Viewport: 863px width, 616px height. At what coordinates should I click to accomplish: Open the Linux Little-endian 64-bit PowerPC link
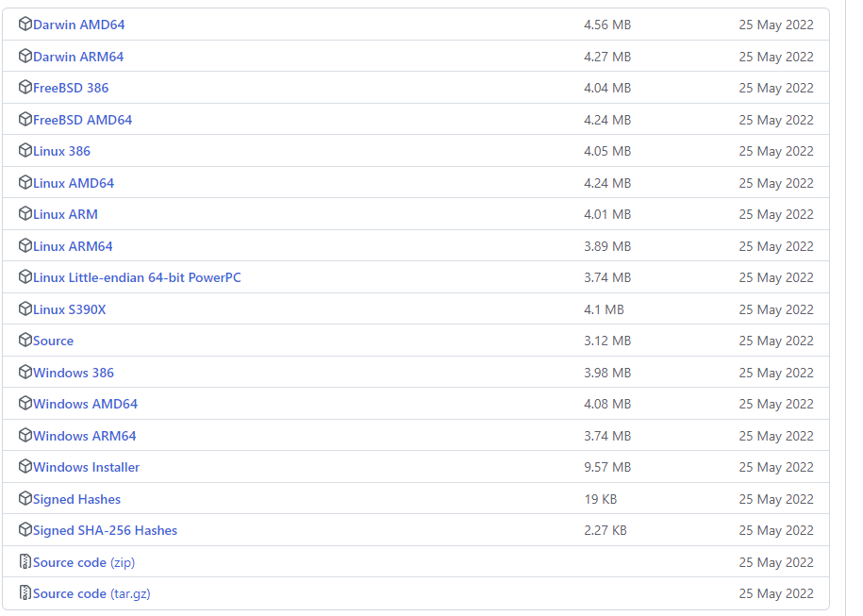[136, 276]
